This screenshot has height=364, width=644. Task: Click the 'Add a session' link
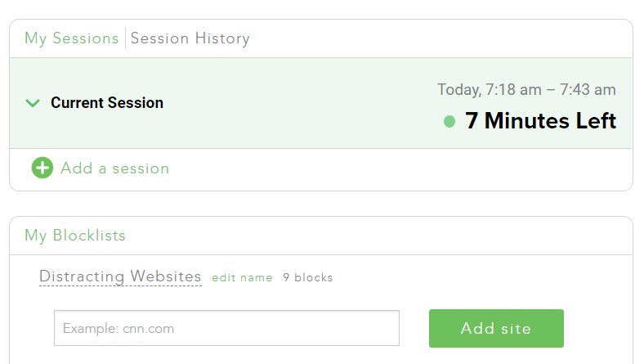(x=114, y=169)
